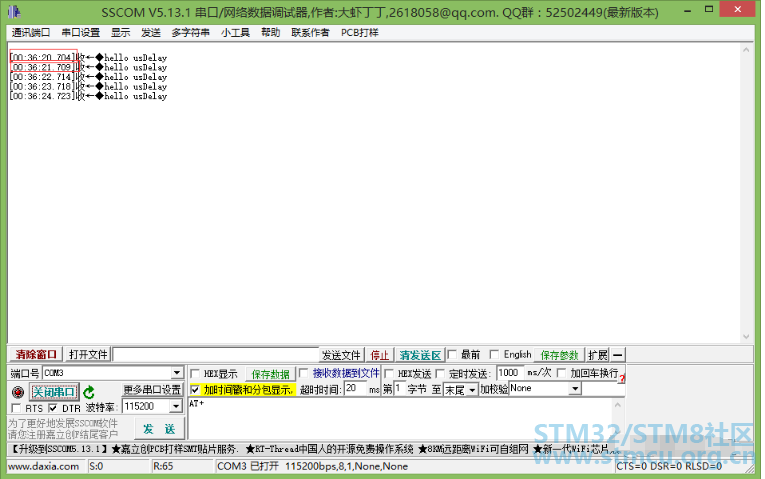Click the 保存数据 button
Screen dimensions: 765x479
[271, 374]
